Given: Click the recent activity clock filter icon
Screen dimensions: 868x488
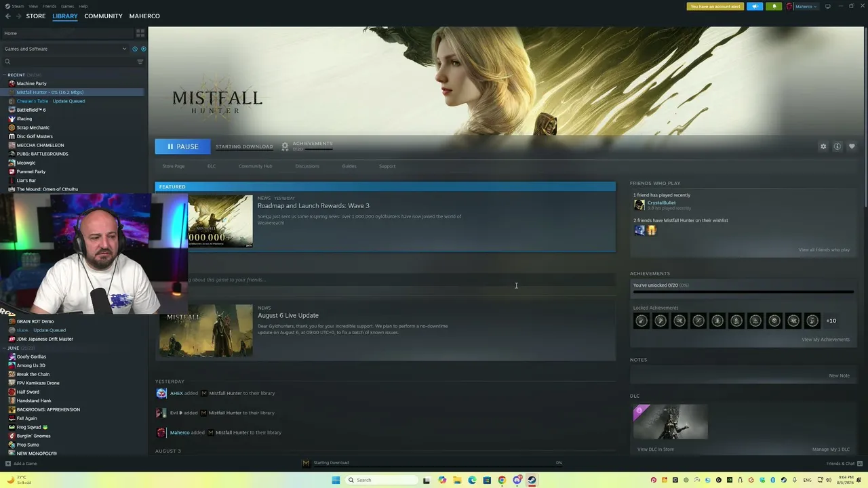Looking at the screenshot, I should [135, 49].
